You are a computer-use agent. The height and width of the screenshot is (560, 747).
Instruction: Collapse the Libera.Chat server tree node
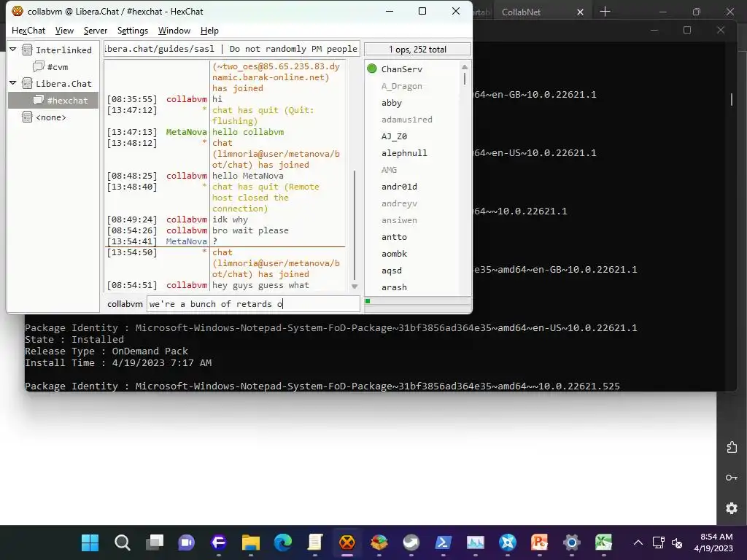coord(13,83)
